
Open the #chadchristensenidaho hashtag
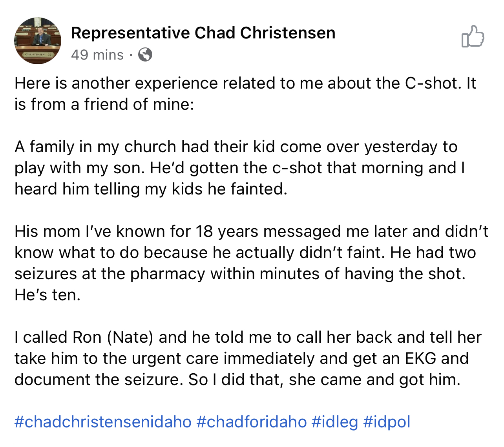coord(102,422)
